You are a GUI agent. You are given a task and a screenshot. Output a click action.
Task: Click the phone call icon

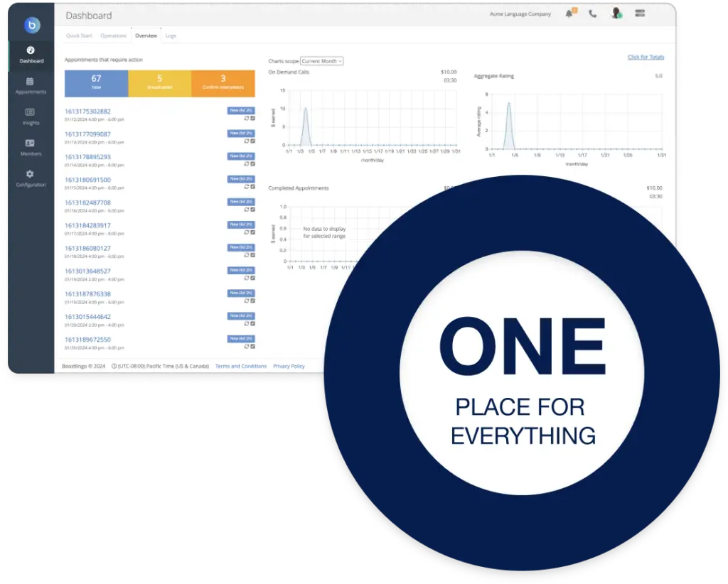coord(592,14)
